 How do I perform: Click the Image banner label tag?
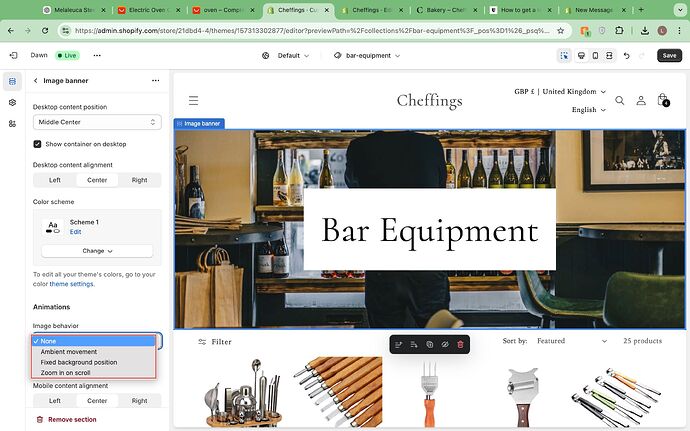[x=199, y=124]
